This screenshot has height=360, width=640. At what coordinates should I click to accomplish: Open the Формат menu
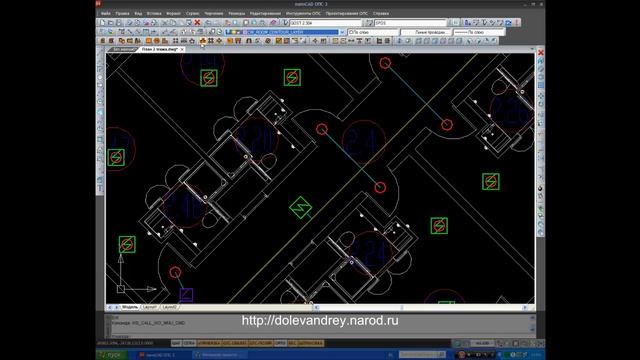173,13
